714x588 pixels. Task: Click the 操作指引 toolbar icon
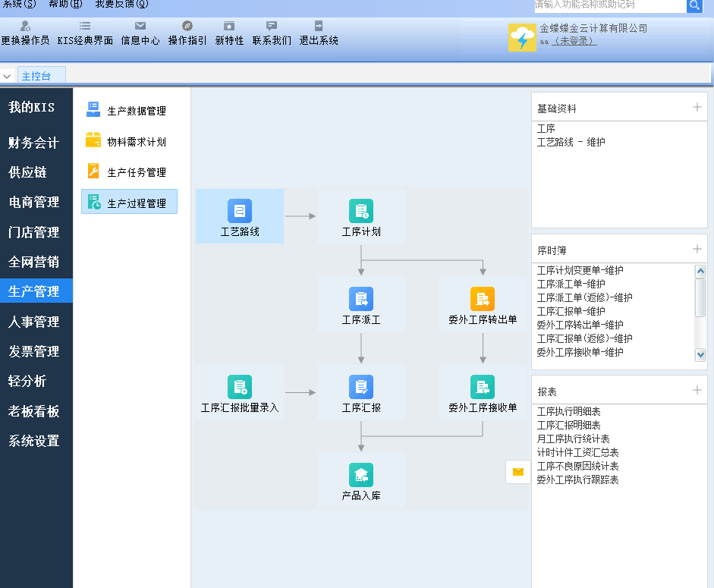pos(186,32)
